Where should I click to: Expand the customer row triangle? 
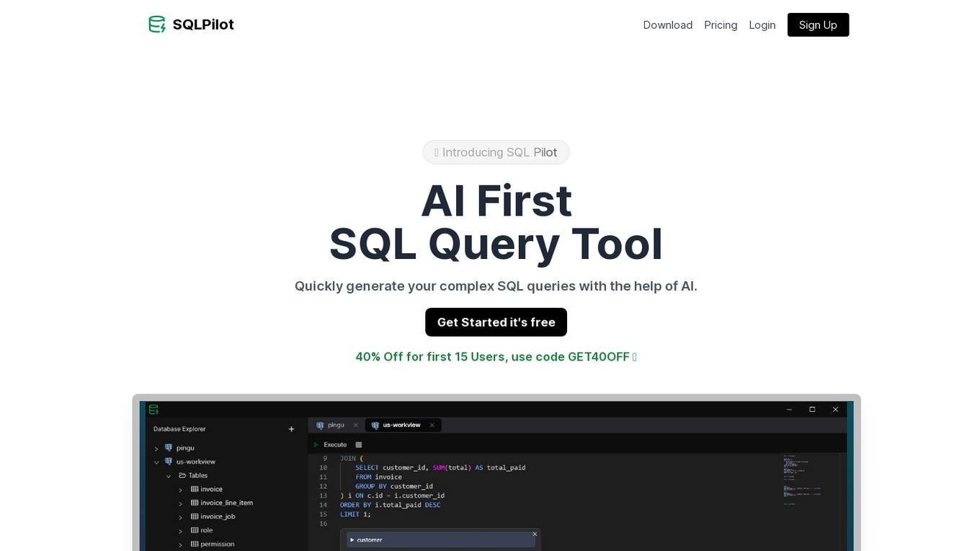coord(352,539)
